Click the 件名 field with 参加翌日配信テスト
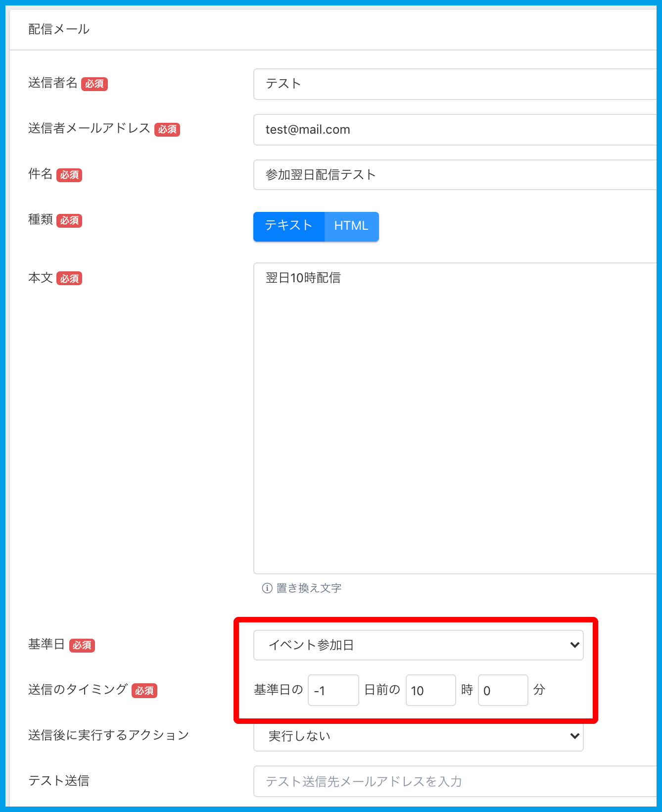The image size is (662, 812). click(455, 175)
